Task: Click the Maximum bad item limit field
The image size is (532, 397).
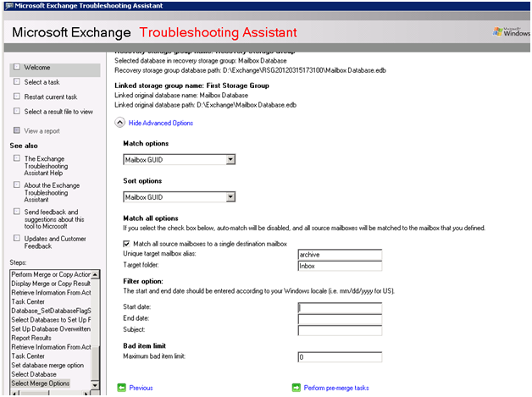Action: pos(340,357)
